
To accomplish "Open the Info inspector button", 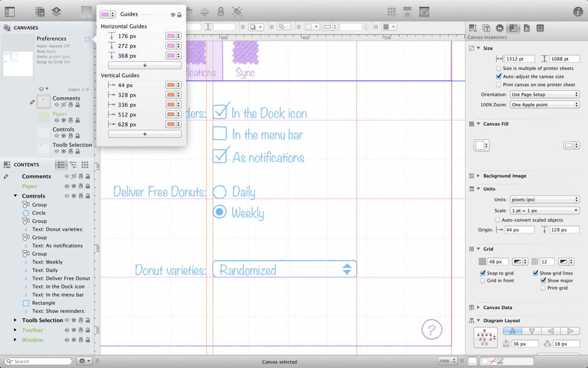I will click(x=578, y=12).
